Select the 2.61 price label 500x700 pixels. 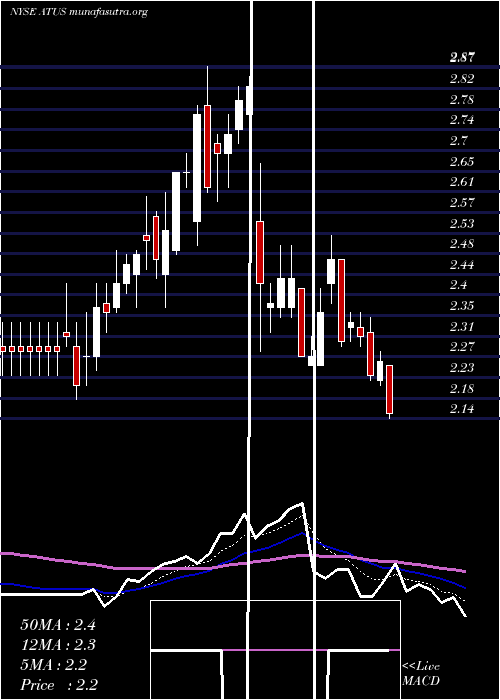pos(462,182)
